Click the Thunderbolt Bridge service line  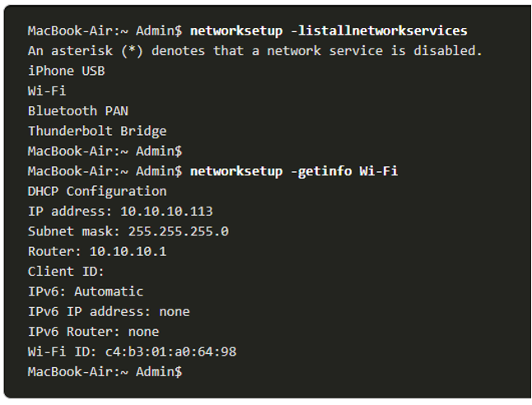(x=97, y=131)
